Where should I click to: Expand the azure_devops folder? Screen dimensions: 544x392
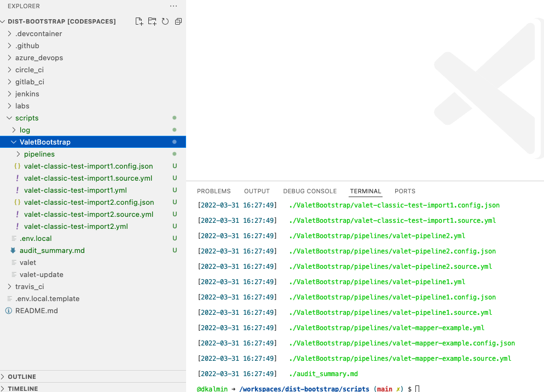9,57
